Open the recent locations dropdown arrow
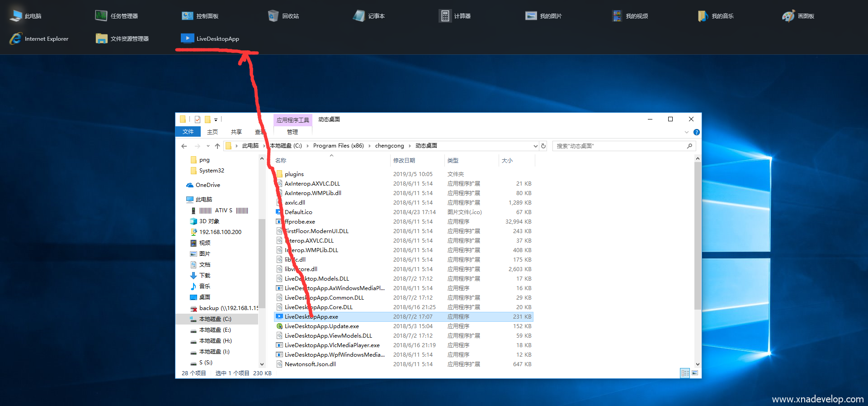Viewport: 868px width, 406px height. 208,146
